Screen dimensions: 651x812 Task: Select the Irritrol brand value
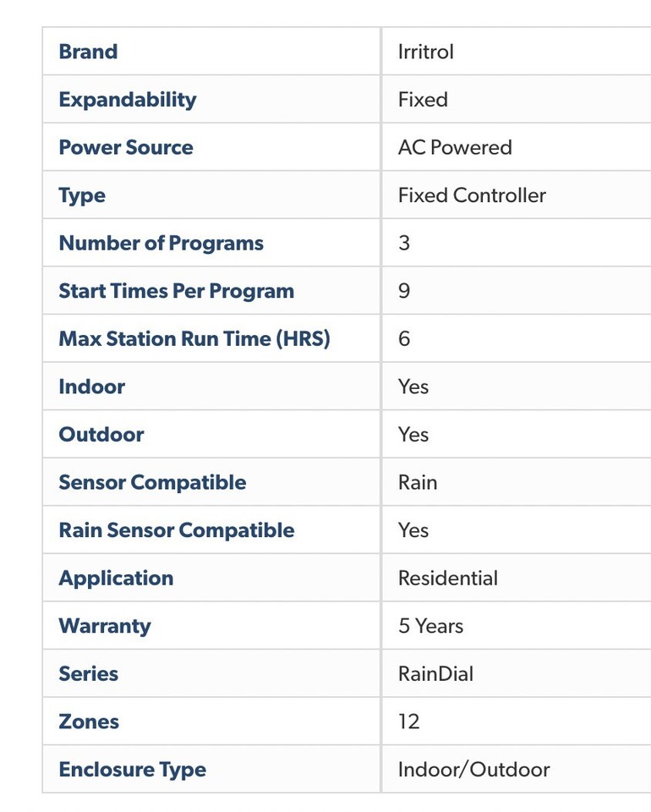tap(425, 52)
